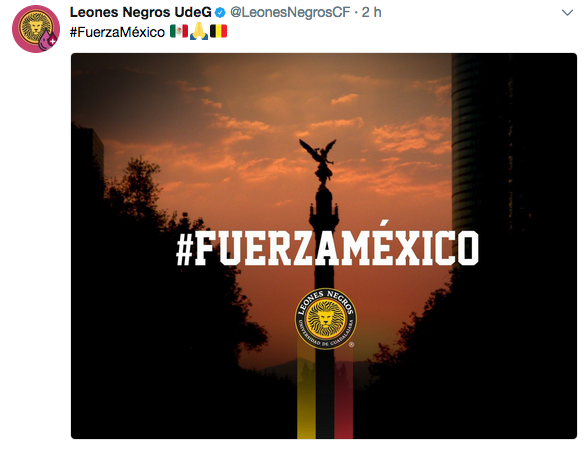Click the Mexico flag emoji
586x449 pixels.
click(x=179, y=31)
